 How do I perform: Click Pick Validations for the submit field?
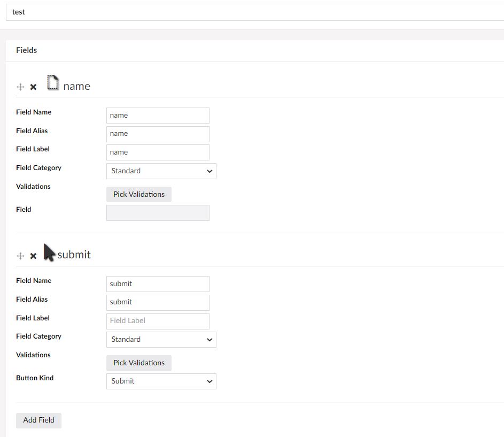[x=138, y=363]
